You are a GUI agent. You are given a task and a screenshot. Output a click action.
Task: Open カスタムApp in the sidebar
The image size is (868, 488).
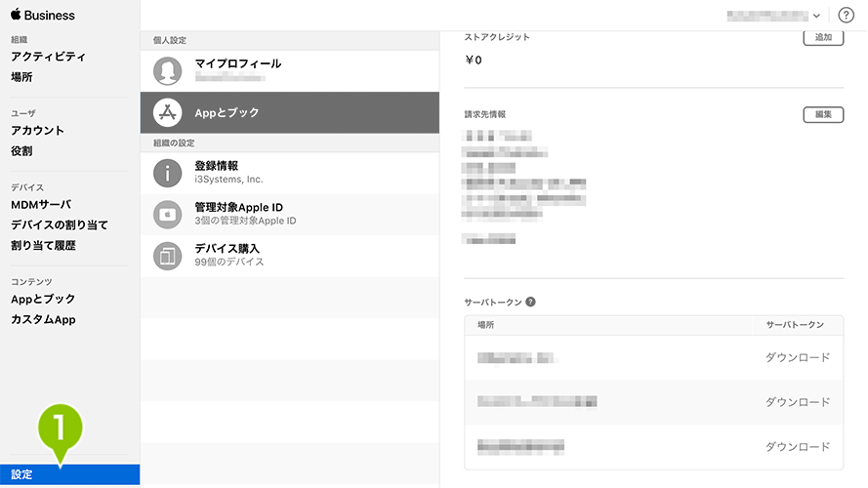(43, 320)
